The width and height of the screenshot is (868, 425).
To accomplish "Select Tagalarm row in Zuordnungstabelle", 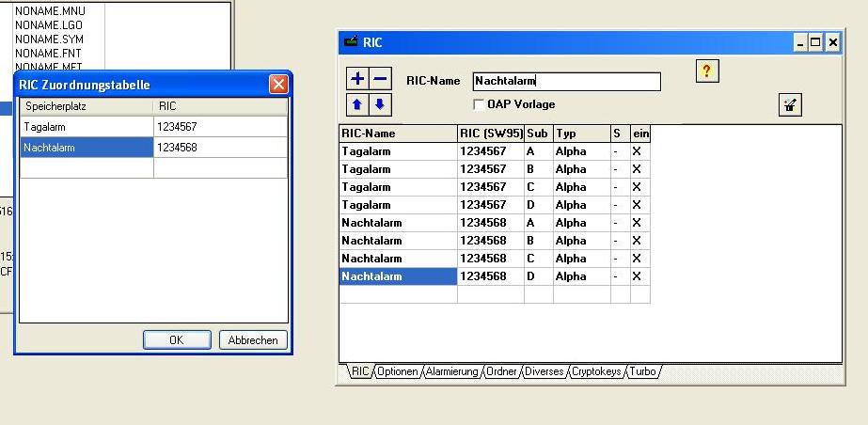I will tap(86, 126).
